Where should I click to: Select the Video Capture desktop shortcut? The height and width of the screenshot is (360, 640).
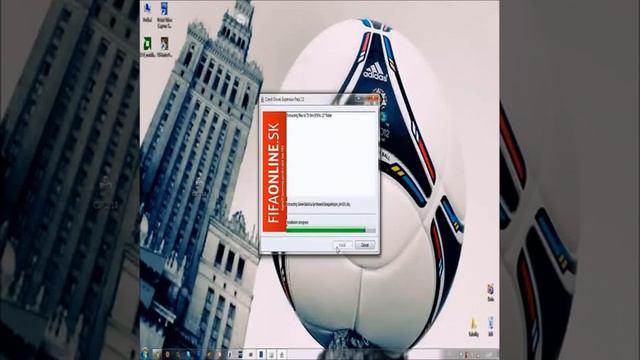click(x=164, y=15)
